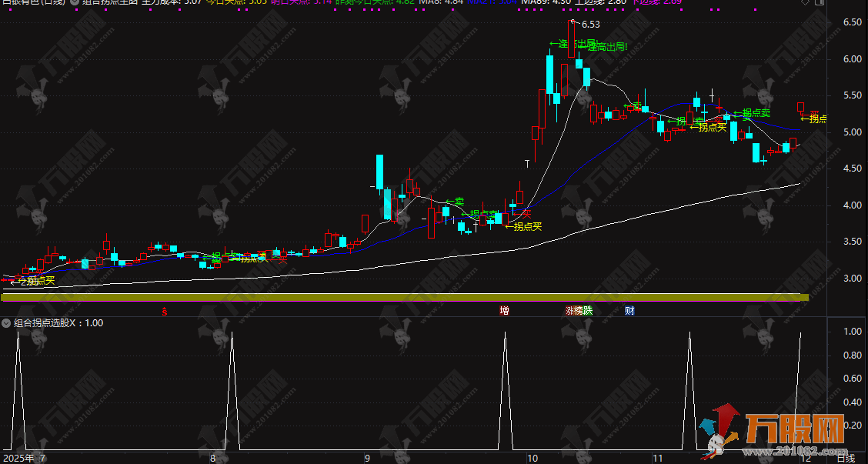Collapse the 组合拐点选股X panel via its circle arrow

coord(6,324)
